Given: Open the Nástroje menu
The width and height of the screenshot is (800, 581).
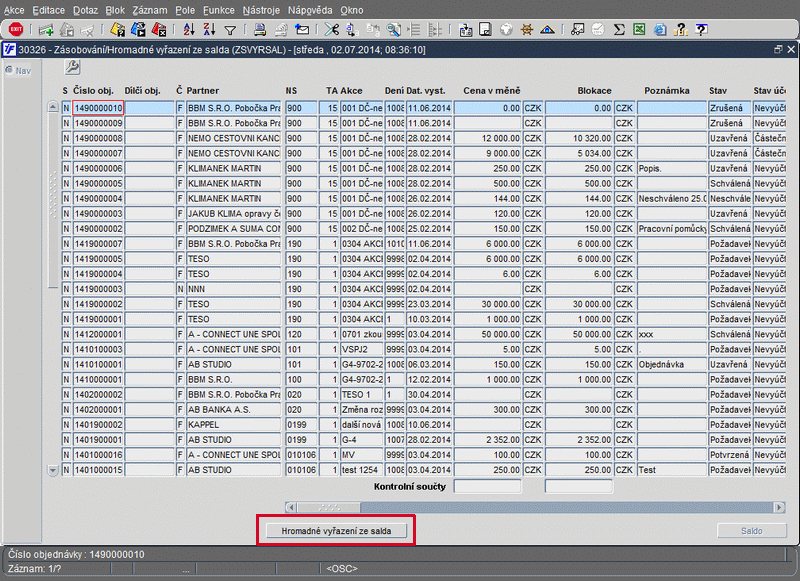Looking at the screenshot, I should (x=261, y=10).
